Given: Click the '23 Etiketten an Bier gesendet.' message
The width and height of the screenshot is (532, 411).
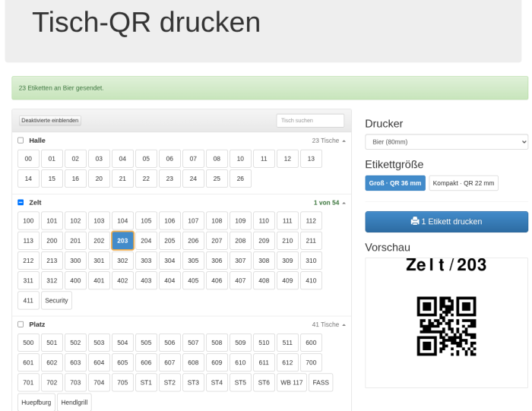Looking at the screenshot, I should (x=61, y=88).
